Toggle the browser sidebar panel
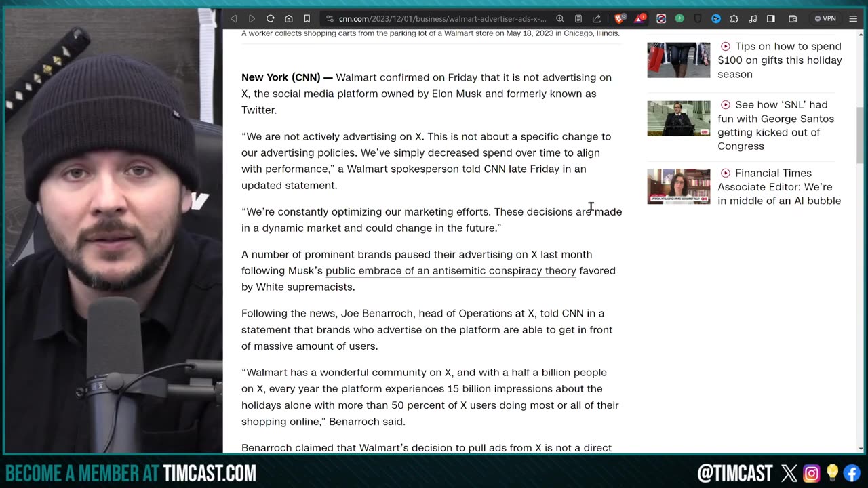The height and width of the screenshot is (488, 868). tap(771, 19)
